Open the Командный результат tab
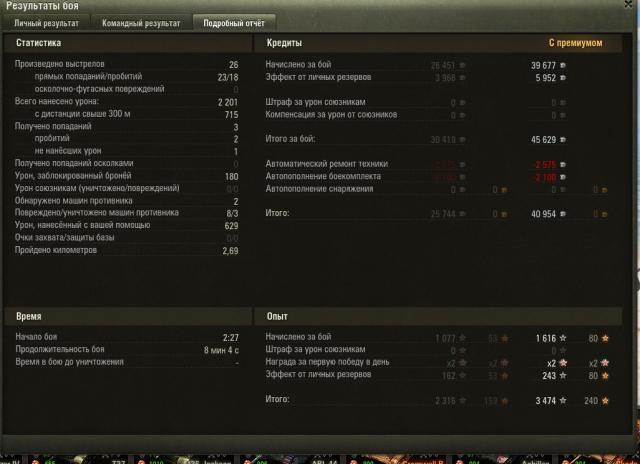 pyautogui.click(x=141, y=23)
